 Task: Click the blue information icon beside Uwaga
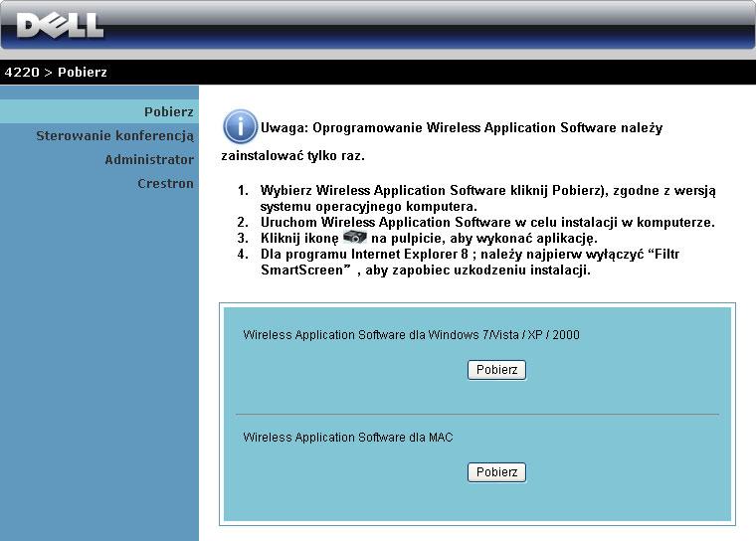click(240, 127)
